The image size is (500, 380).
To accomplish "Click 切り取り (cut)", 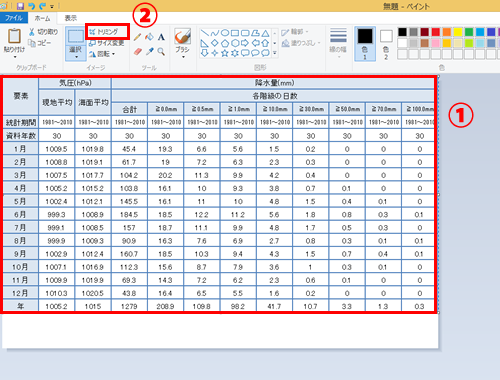I will click(43, 32).
